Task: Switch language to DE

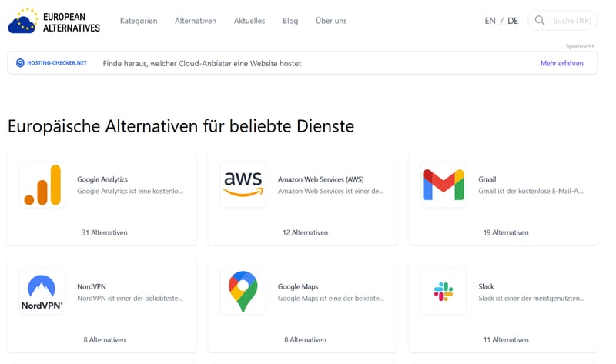Action: [x=513, y=21]
